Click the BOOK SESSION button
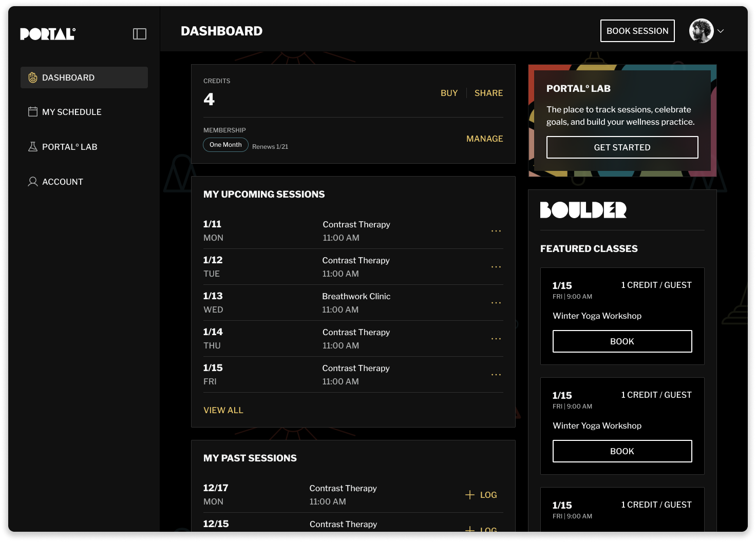756x542 pixels. [x=637, y=31]
